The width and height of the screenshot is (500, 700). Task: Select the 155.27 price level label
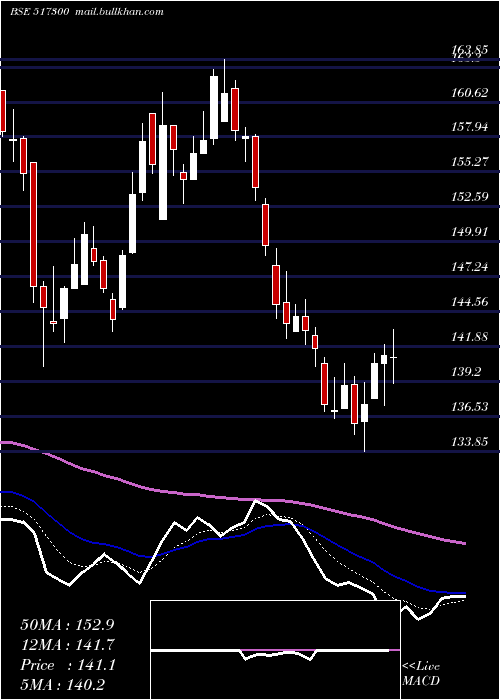(470, 162)
